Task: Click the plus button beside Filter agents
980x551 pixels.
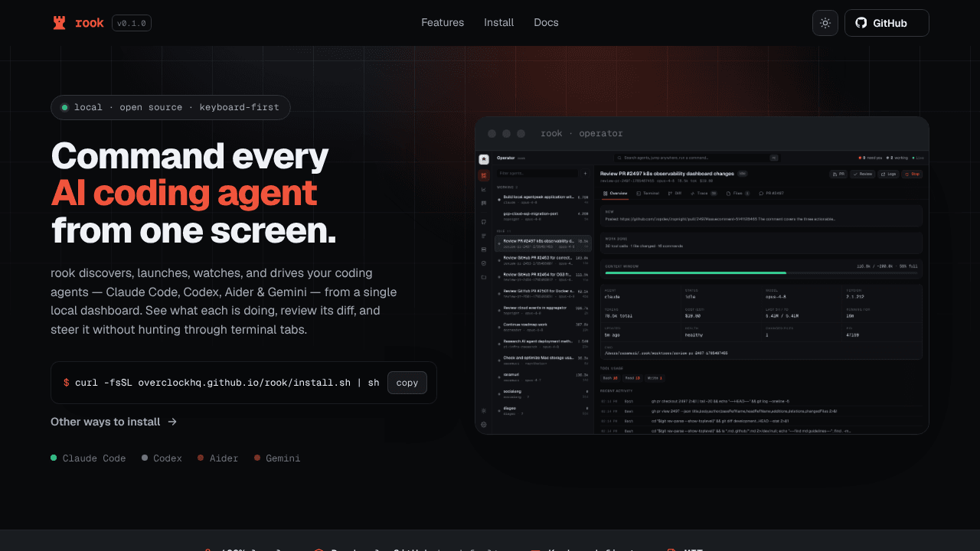Action: tap(585, 174)
